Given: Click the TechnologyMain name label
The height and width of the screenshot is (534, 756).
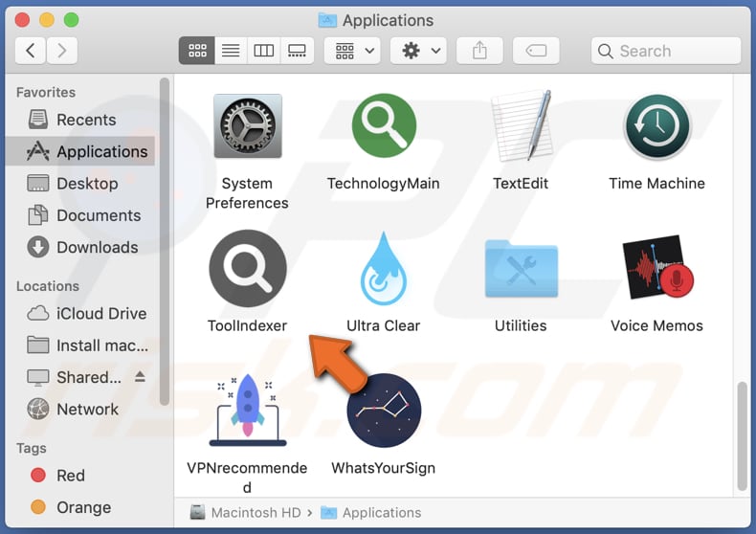Looking at the screenshot, I should (x=384, y=184).
